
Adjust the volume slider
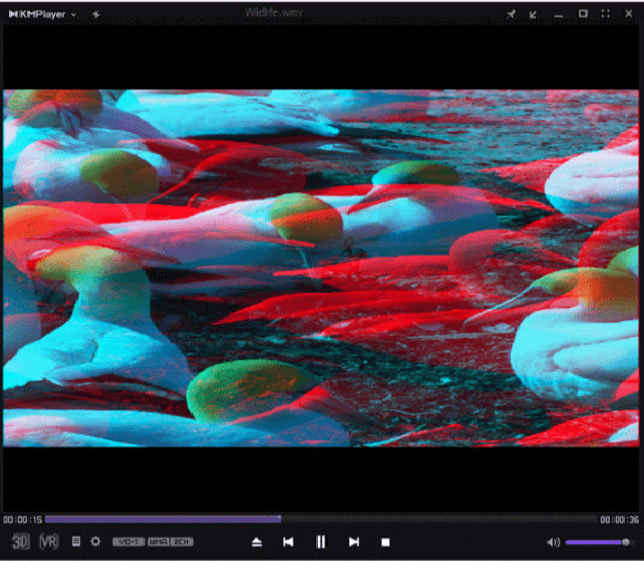(597, 542)
